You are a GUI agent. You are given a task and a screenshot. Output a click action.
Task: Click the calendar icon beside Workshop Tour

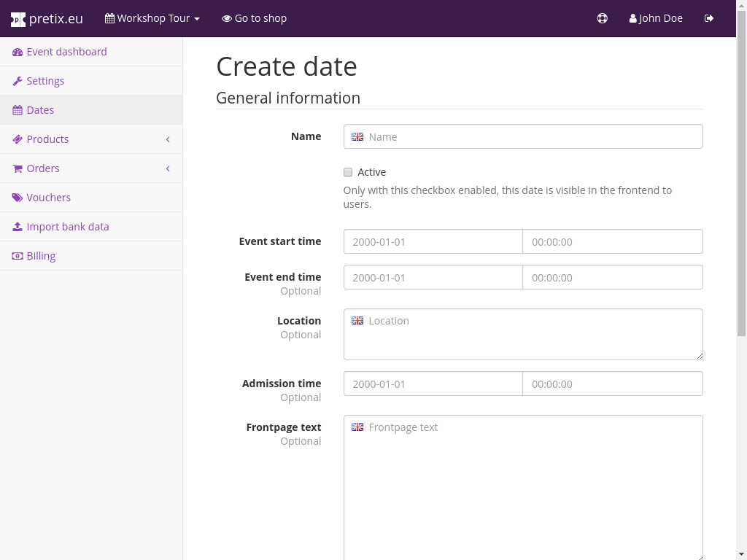(x=109, y=18)
